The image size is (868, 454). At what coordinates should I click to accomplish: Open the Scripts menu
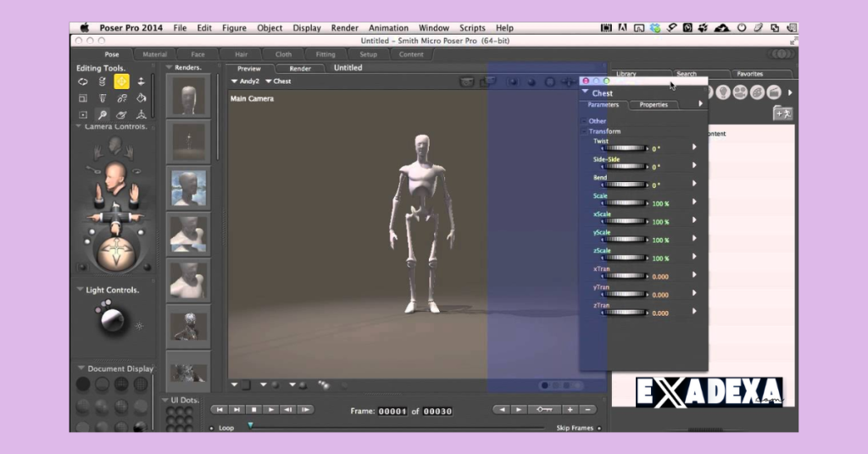coord(472,28)
